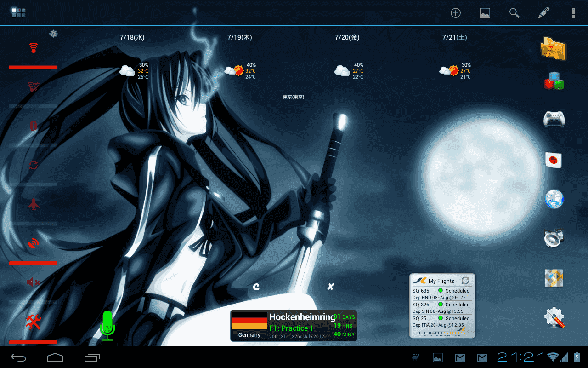Refresh the My Flights widget
588x368 pixels.
[x=465, y=281]
